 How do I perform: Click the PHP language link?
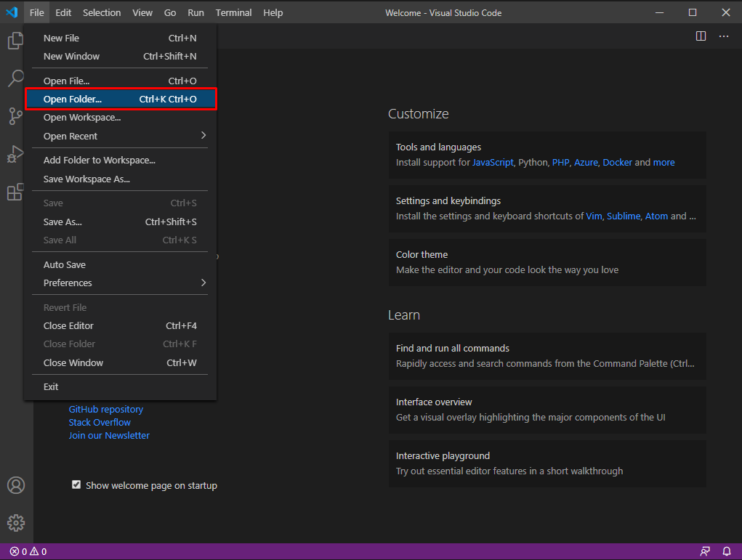click(x=560, y=162)
